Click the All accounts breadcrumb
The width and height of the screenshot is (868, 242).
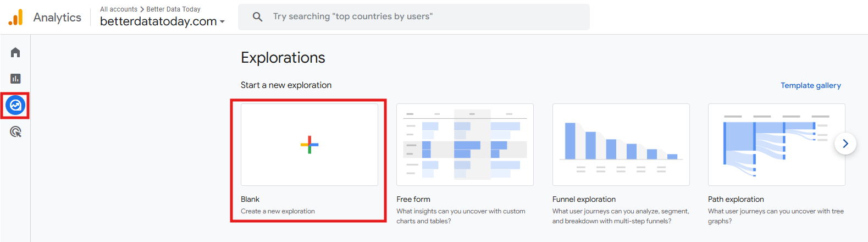tap(119, 9)
